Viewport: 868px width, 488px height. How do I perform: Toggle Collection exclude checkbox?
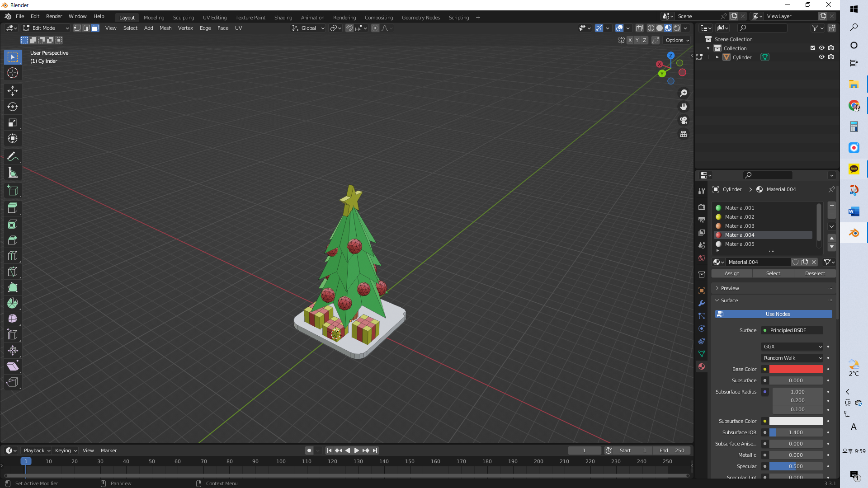813,48
